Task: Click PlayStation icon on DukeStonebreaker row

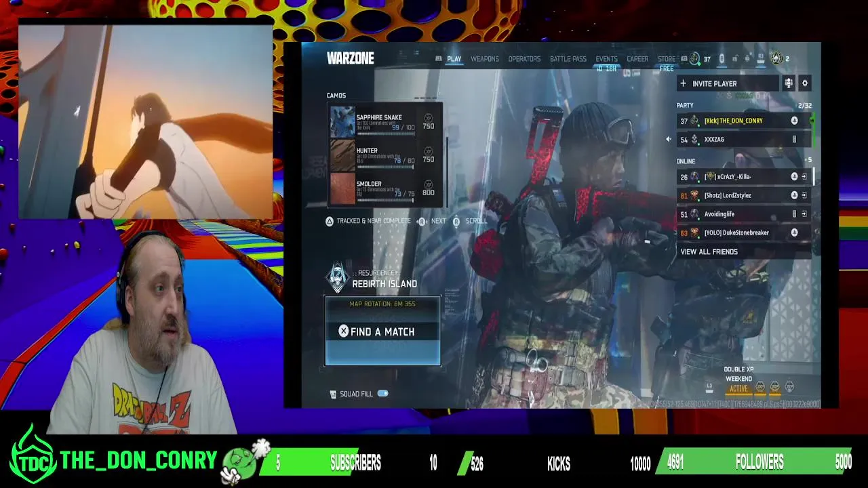Action: [794, 232]
